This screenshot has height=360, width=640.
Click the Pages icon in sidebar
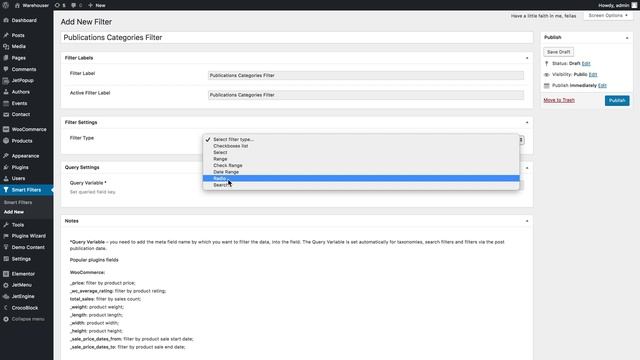click(x=6, y=58)
